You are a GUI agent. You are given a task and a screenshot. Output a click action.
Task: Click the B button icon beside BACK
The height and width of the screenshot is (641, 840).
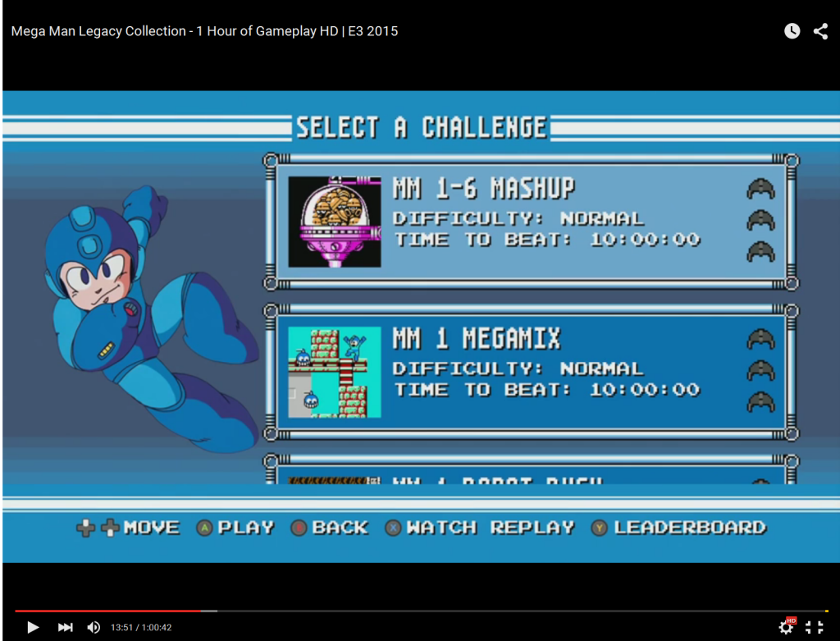299,529
